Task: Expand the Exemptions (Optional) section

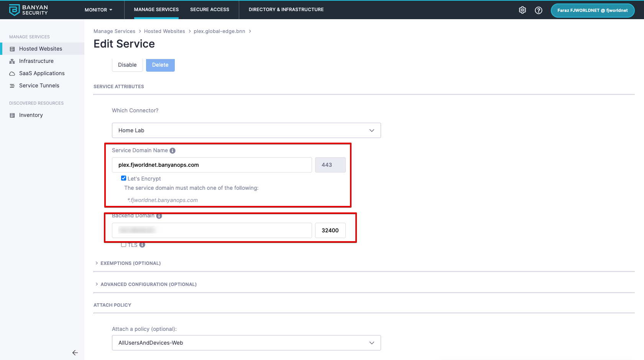Action: (130, 263)
